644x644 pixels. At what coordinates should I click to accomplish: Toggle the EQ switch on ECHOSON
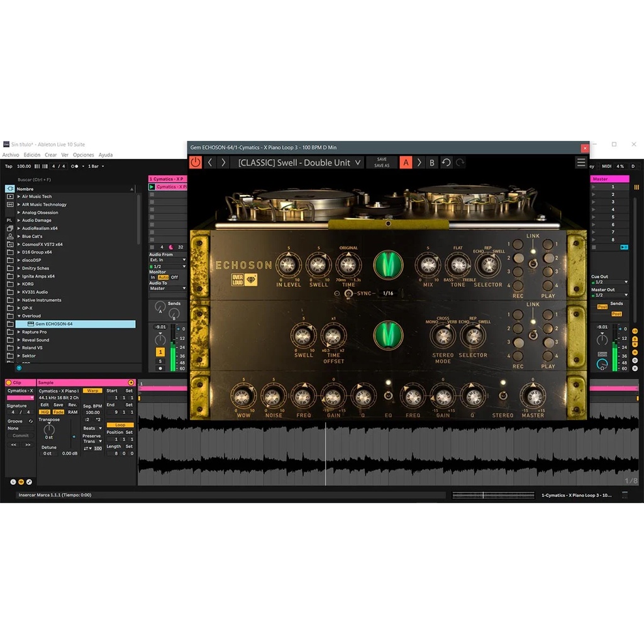click(388, 396)
